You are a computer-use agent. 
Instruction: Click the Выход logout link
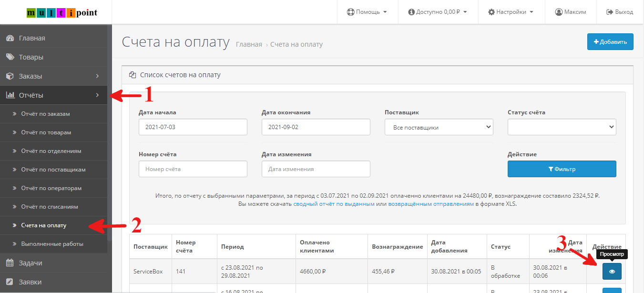coord(620,12)
